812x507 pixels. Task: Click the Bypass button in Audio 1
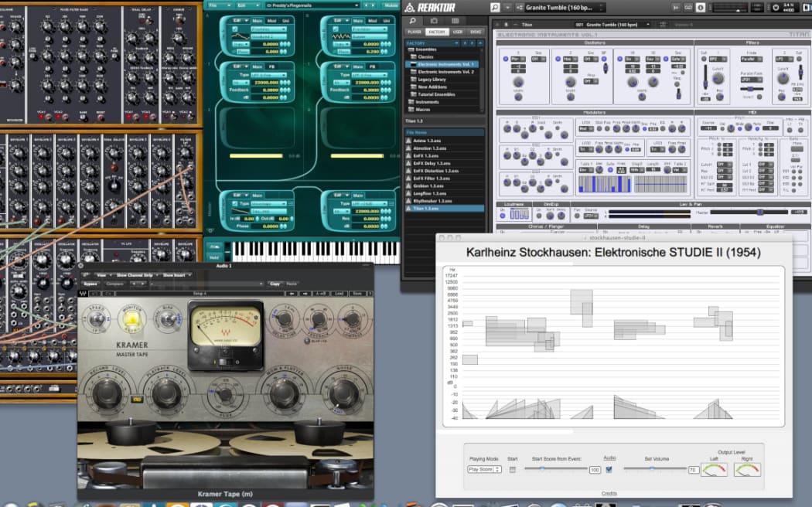(x=90, y=284)
